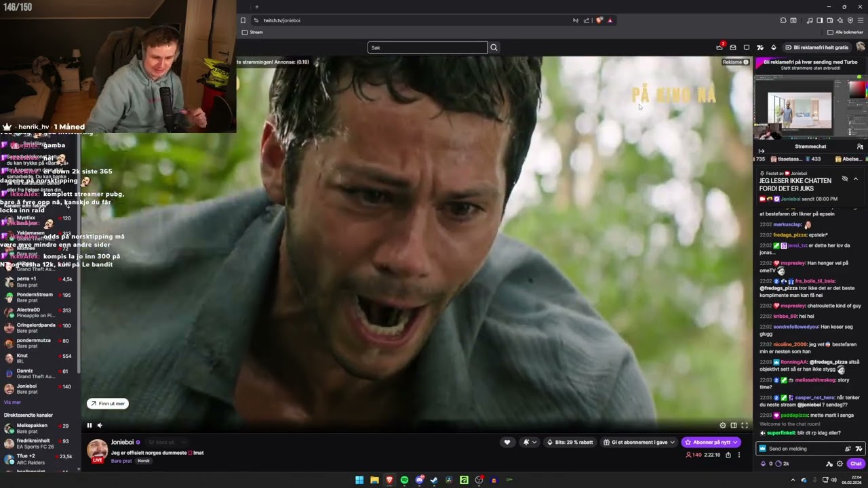
Task: Open the Twitch inbox envelope icon
Action: 733,47
